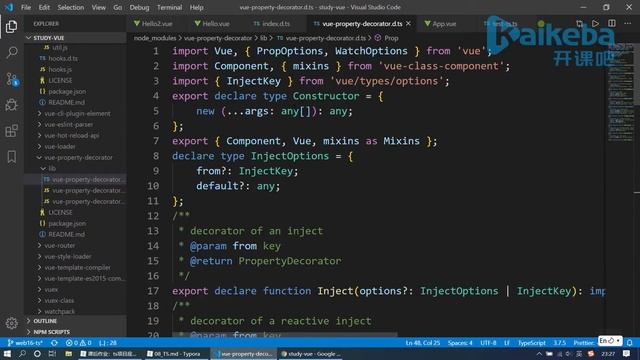Open the Search view icon
The height and width of the screenshot is (360, 640).
pos(11,52)
